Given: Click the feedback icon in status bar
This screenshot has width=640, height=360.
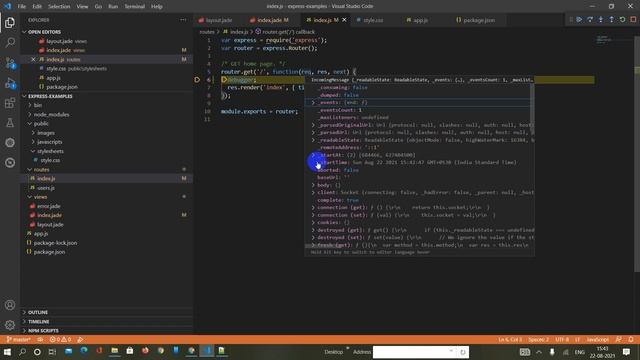Looking at the screenshot, I should 619,339.
